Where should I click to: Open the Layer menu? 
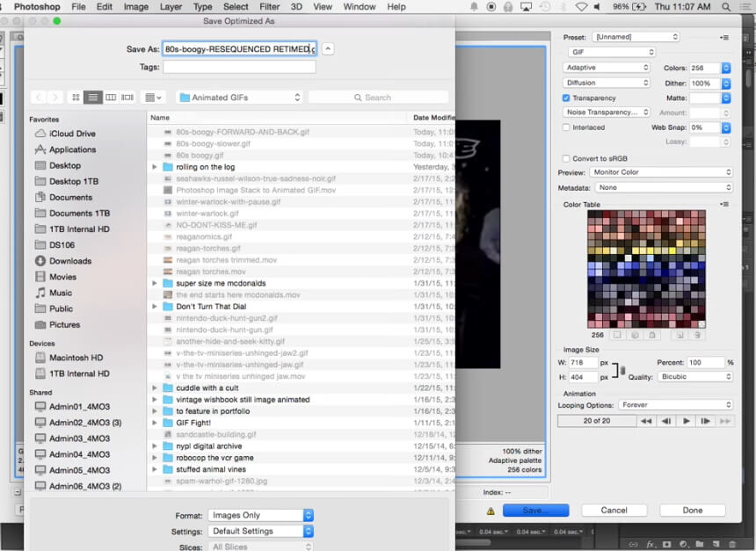pos(171,7)
